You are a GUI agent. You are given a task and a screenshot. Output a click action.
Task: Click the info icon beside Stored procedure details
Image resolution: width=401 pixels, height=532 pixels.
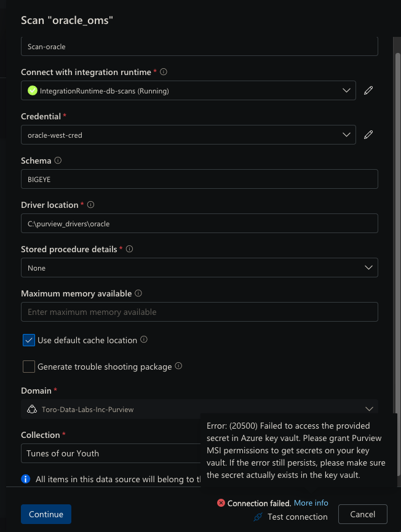(129, 249)
